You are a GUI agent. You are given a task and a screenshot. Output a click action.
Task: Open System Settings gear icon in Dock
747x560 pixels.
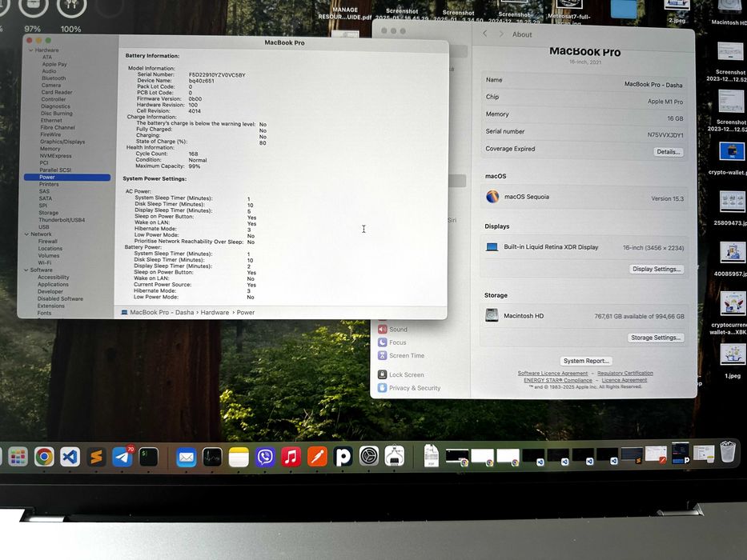(x=369, y=456)
